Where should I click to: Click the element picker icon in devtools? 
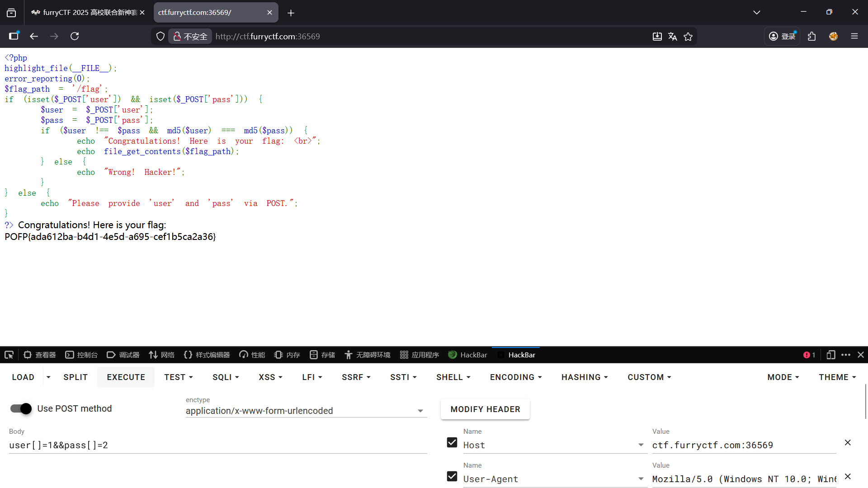pyautogui.click(x=9, y=355)
